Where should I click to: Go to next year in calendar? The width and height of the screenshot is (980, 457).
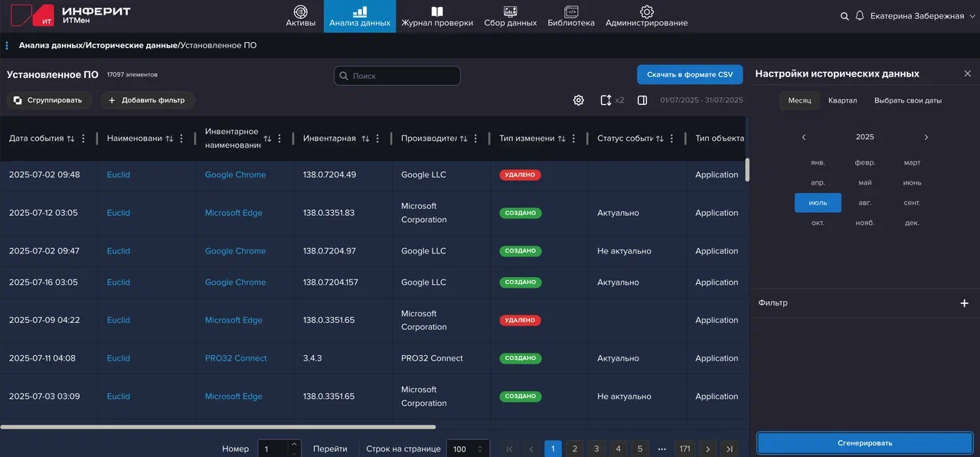coord(926,137)
